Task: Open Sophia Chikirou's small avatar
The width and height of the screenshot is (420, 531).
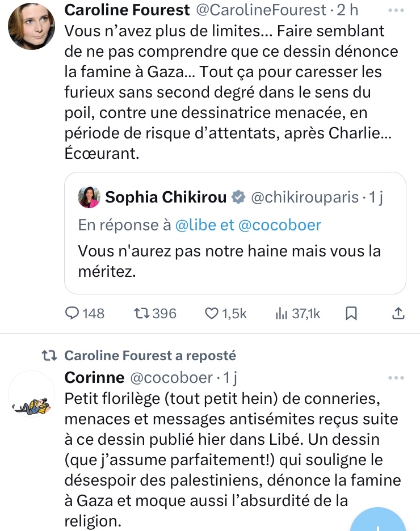Action: pyautogui.click(x=90, y=197)
